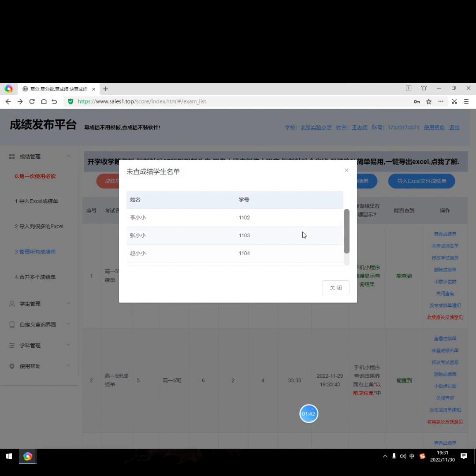Click the tab count indicator icon
The width and height of the screenshot is (476, 476).
409,88
